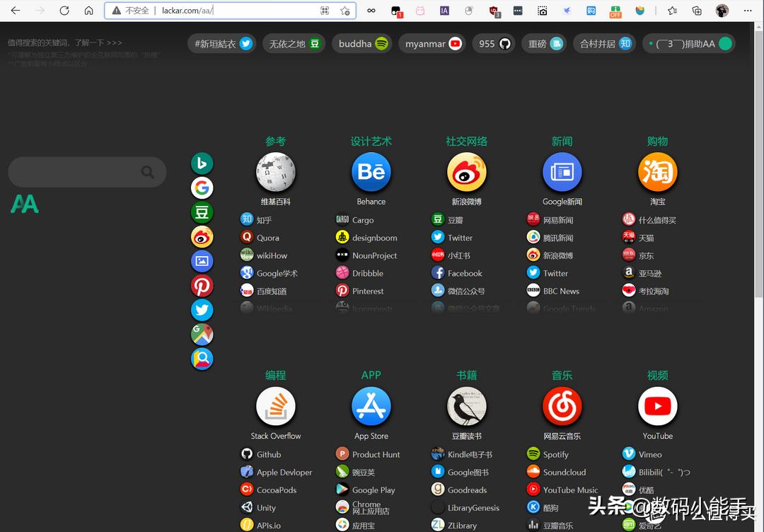
Task: Open the Google Play link
Action: click(x=366, y=490)
